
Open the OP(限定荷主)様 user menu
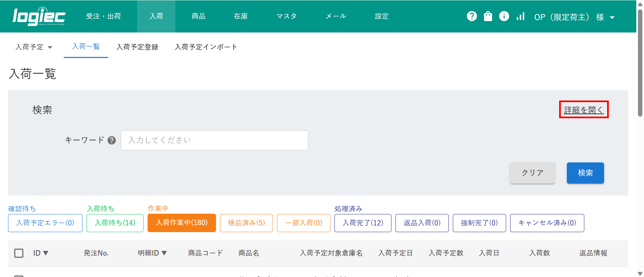point(574,17)
